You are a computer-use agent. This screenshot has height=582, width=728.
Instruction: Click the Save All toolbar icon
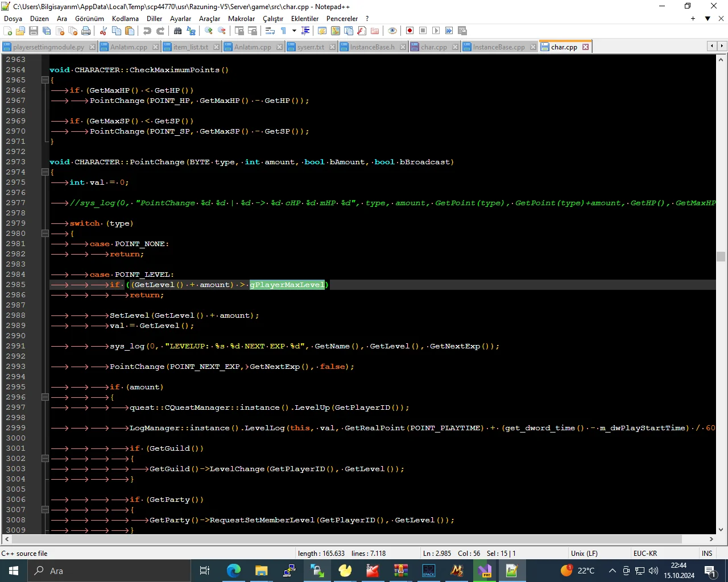point(47,31)
